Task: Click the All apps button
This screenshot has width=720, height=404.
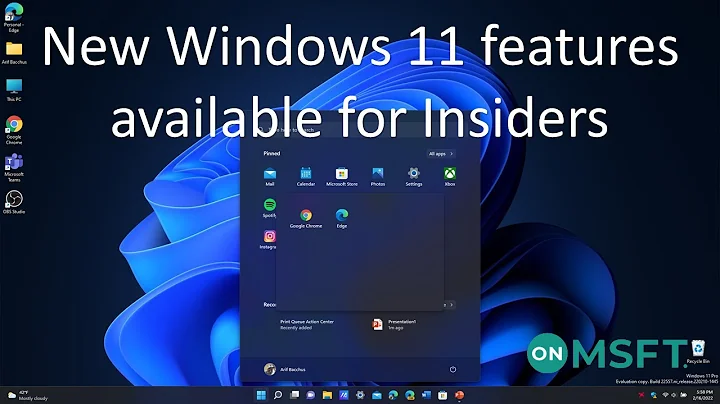Action: (441, 154)
